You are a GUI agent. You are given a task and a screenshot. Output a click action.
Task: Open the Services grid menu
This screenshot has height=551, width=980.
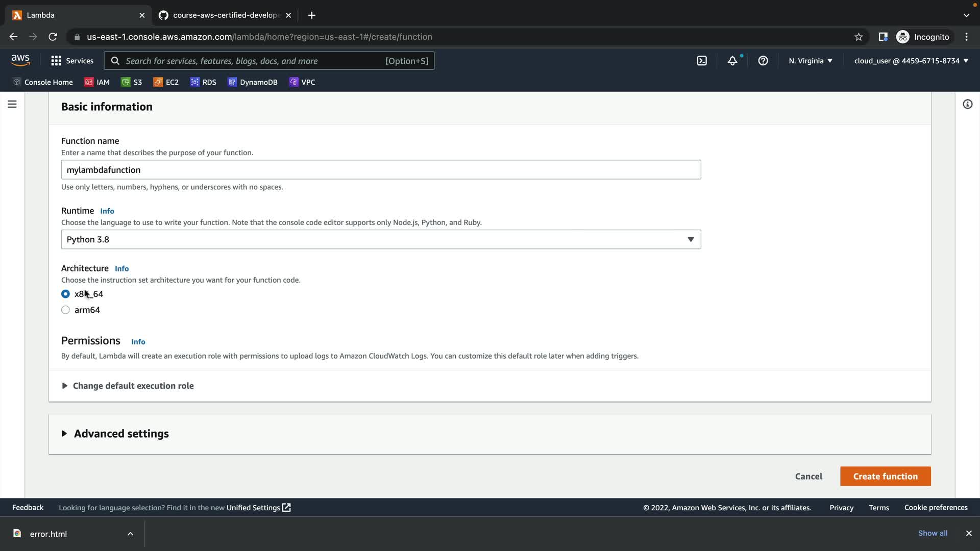point(72,61)
